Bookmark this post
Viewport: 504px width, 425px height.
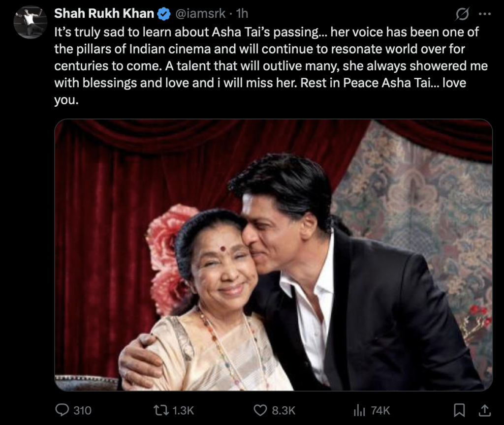click(459, 410)
